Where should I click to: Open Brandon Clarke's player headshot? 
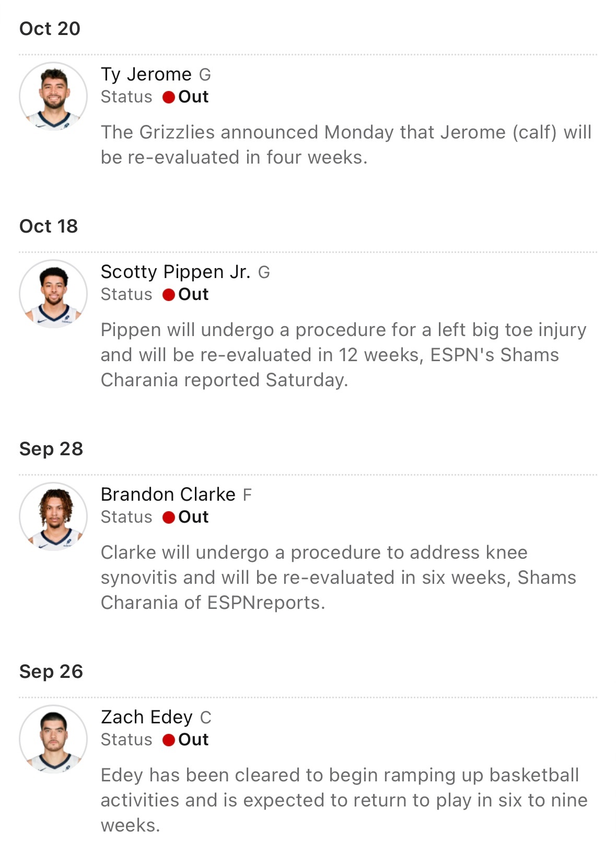53,516
